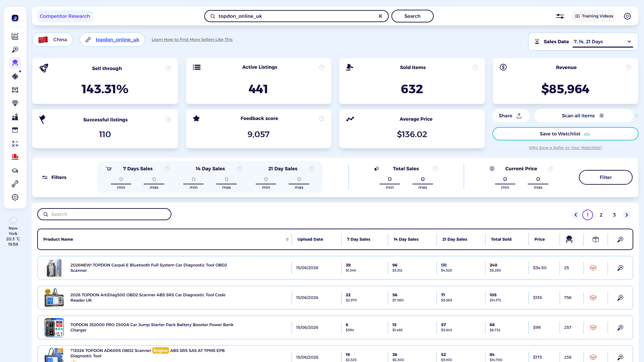Open page 2 of the results

(x=601, y=215)
